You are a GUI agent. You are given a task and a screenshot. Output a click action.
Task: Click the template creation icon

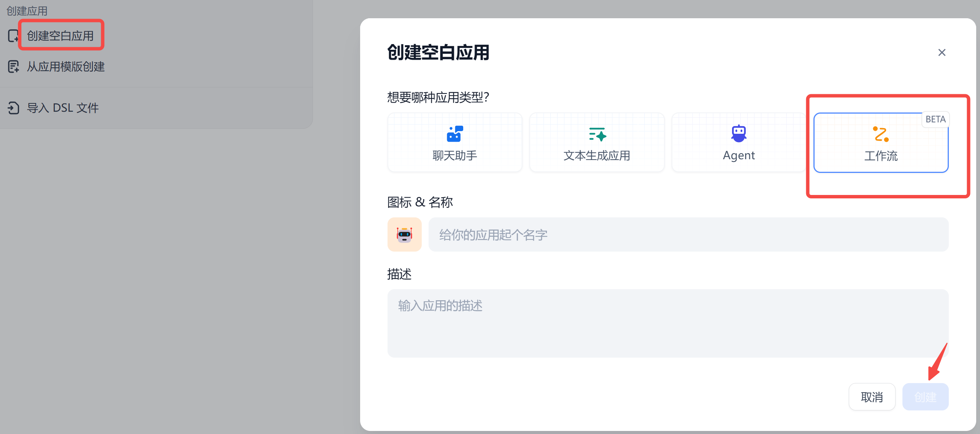[x=13, y=67]
